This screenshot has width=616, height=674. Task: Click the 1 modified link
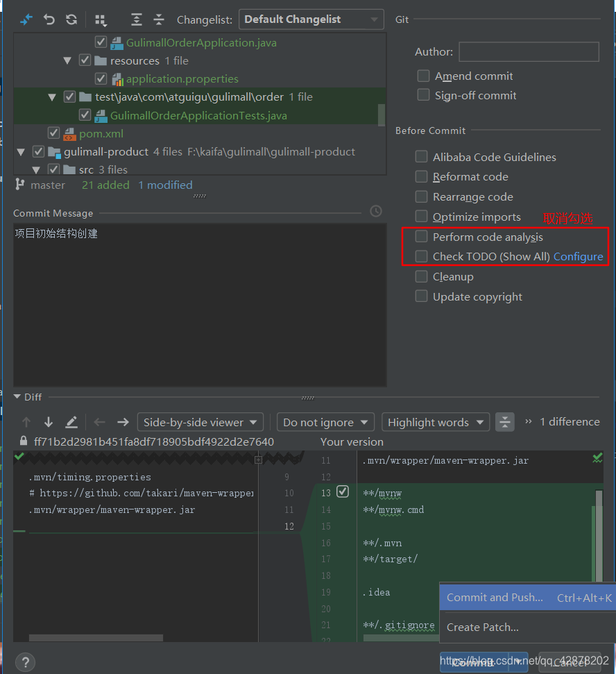pyautogui.click(x=165, y=185)
